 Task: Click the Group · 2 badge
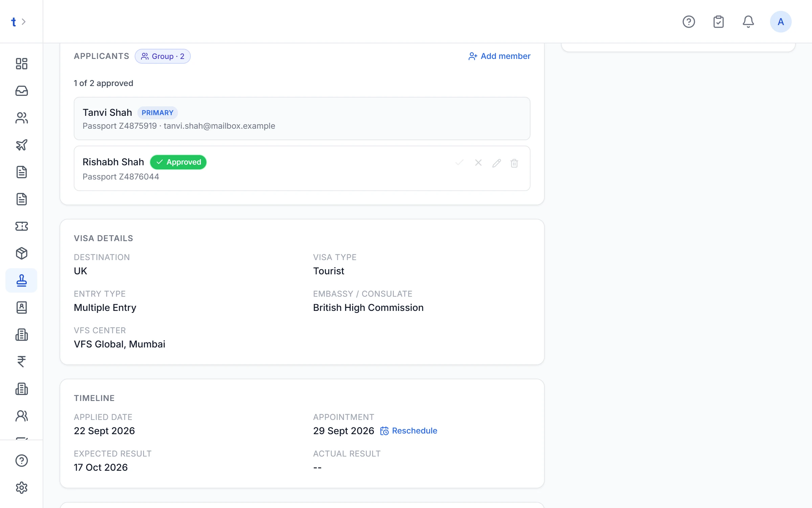[163, 56]
